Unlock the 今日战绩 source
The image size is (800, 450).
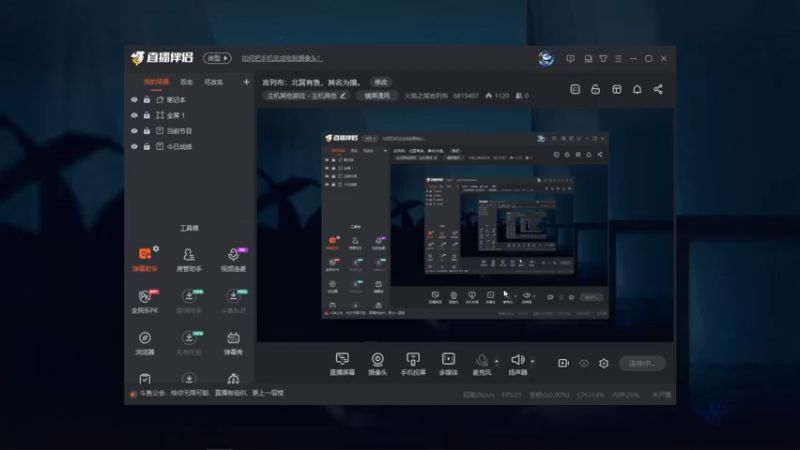click(147, 146)
